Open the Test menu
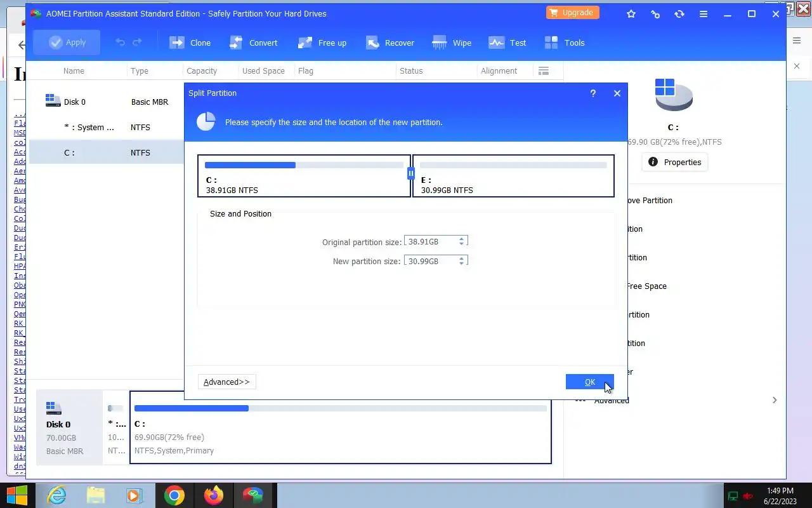 click(x=507, y=43)
